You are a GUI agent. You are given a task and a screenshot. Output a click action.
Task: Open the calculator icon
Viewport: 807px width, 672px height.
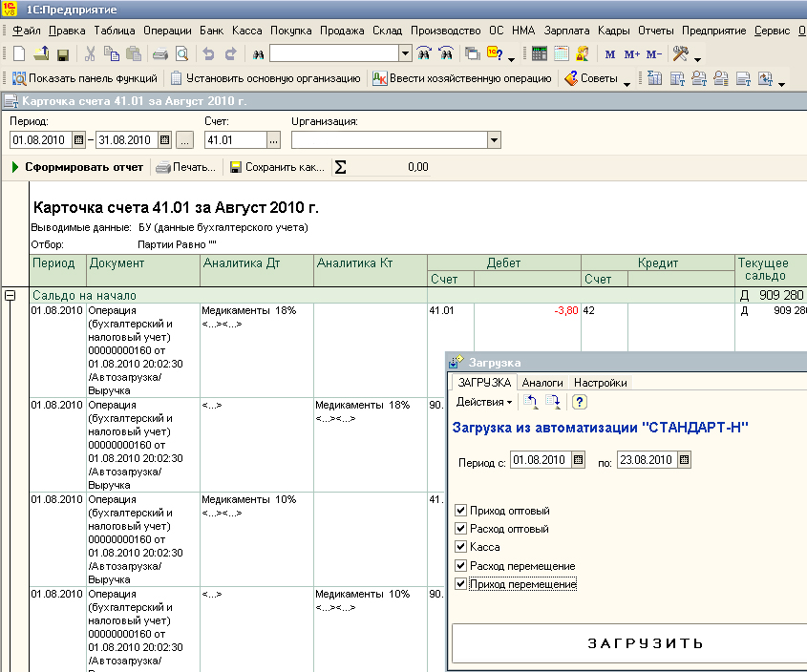tap(539, 53)
